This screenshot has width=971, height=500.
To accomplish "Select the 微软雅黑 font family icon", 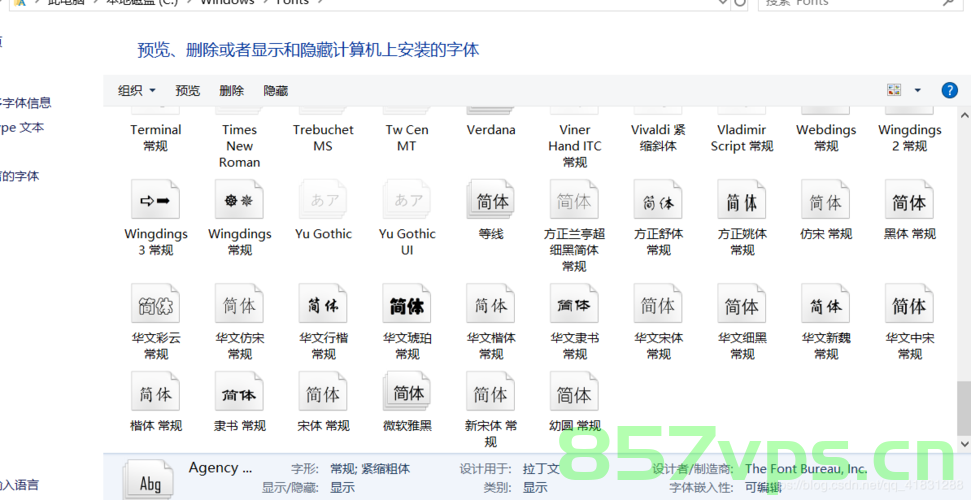I will [407, 391].
